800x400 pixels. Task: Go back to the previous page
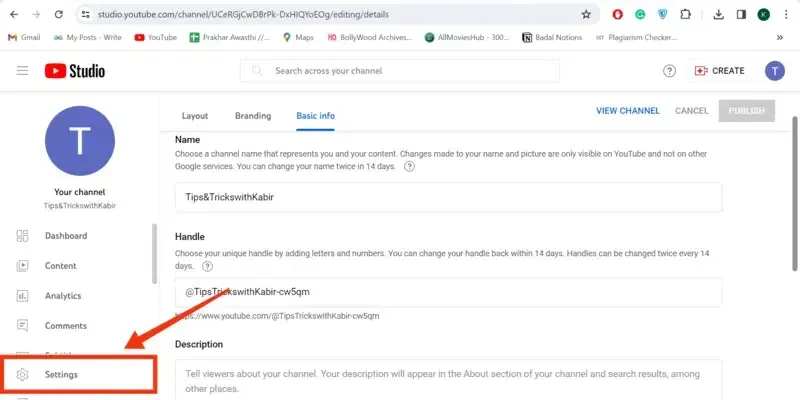click(14, 15)
